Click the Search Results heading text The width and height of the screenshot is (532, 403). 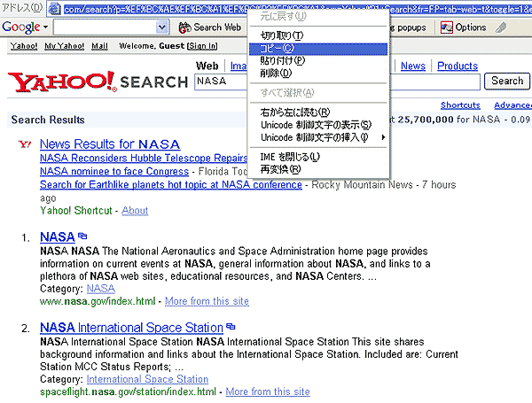coord(48,120)
